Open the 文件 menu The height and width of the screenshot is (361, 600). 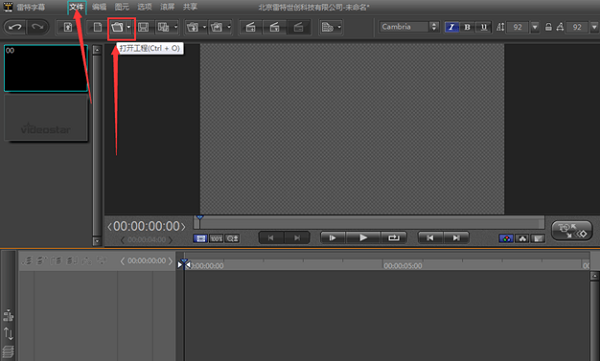tap(77, 7)
